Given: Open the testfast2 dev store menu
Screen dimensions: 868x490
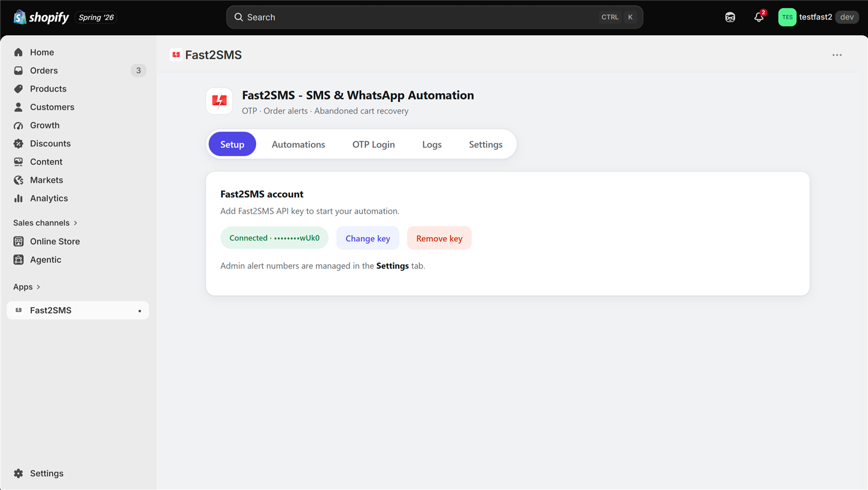Looking at the screenshot, I should 819,17.
